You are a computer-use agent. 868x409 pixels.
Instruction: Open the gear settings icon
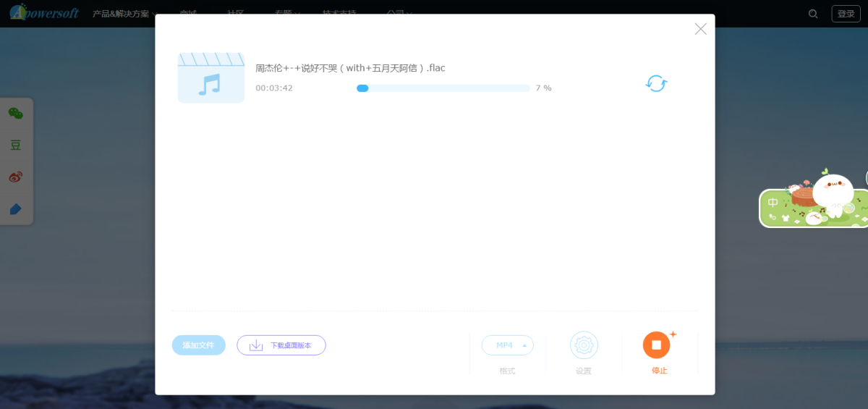click(584, 345)
